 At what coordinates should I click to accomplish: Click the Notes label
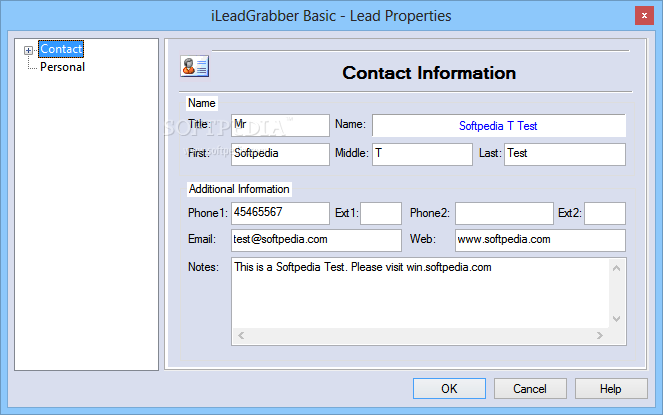click(203, 267)
